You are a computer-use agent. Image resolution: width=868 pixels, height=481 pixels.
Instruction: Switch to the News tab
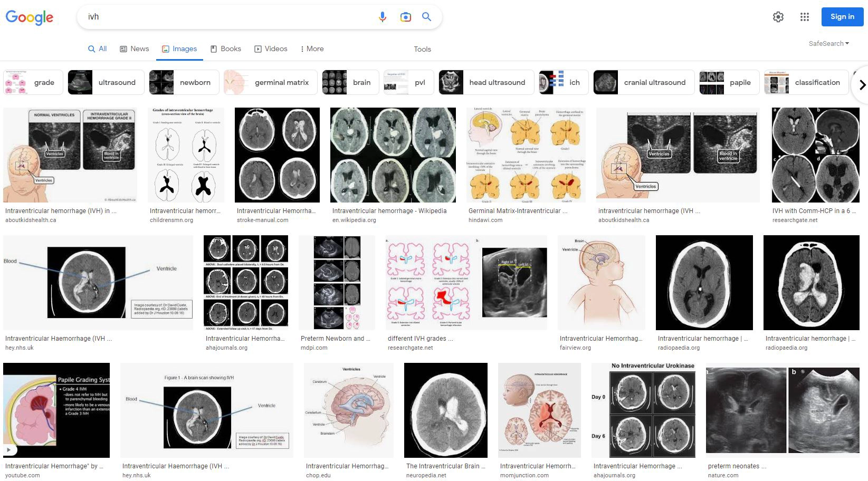point(135,49)
